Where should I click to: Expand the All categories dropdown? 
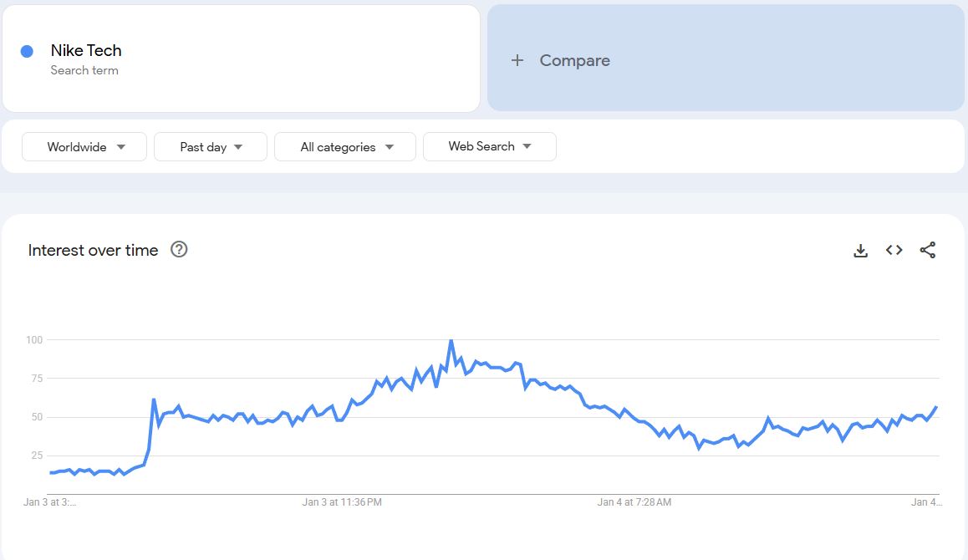[x=345, y=146]
